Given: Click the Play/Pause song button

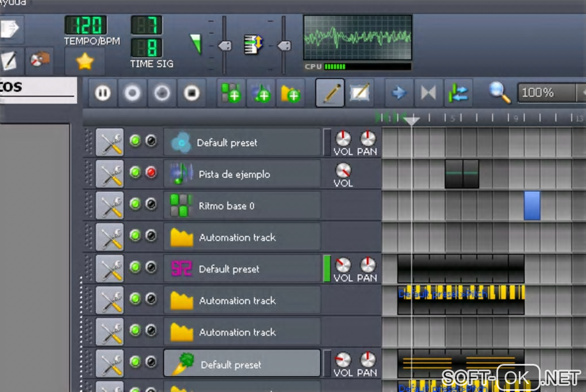Looking at the screenshot, I should 103,93.
